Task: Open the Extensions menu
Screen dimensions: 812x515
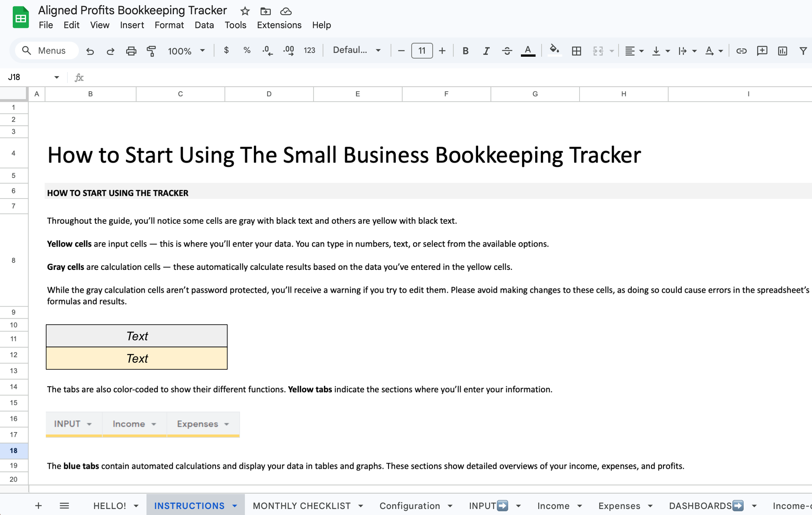Action: (x=279, y=25)
